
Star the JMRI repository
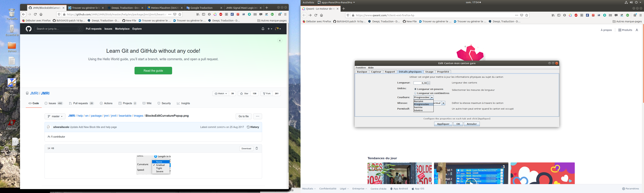[244, 93]
